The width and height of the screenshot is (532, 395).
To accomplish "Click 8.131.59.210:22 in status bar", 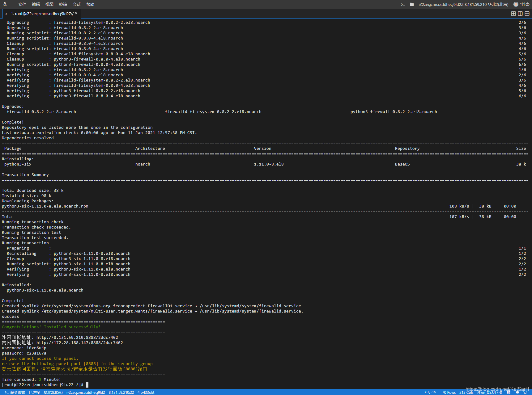I will point(121,392).
